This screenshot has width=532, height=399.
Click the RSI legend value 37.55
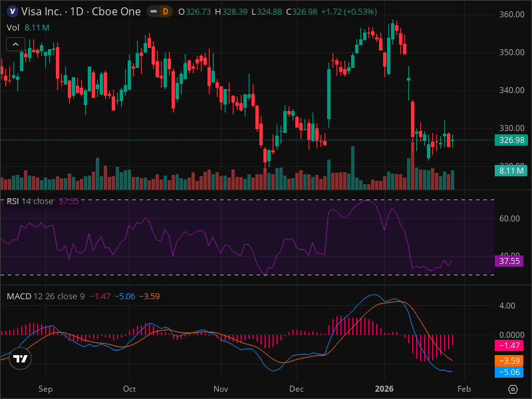(x=69, y=201)
